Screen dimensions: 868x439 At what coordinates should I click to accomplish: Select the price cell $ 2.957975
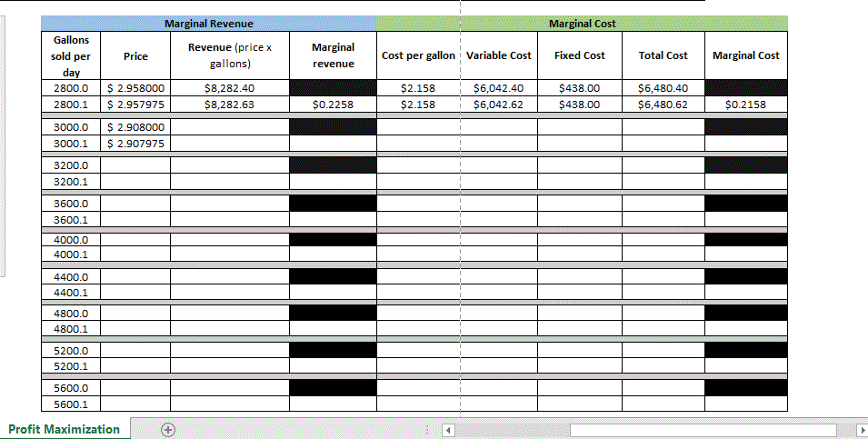click(x=135, y=105)
